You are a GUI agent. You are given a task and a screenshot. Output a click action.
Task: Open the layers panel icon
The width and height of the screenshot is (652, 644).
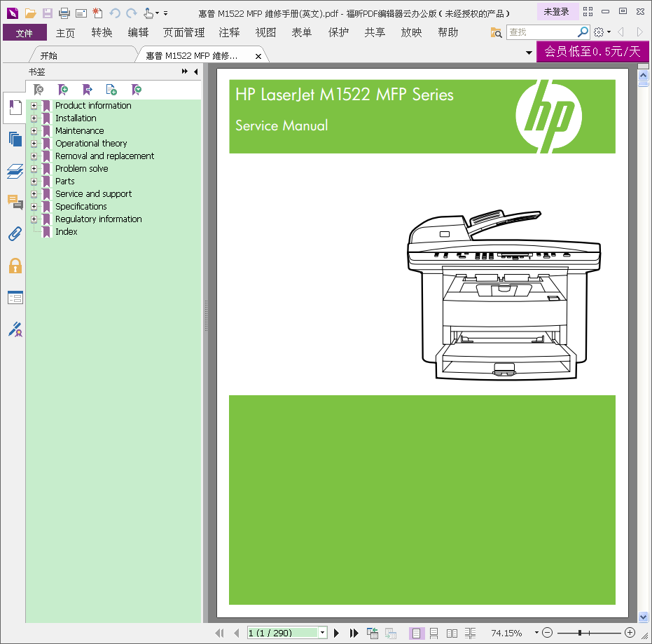[15, 171]
